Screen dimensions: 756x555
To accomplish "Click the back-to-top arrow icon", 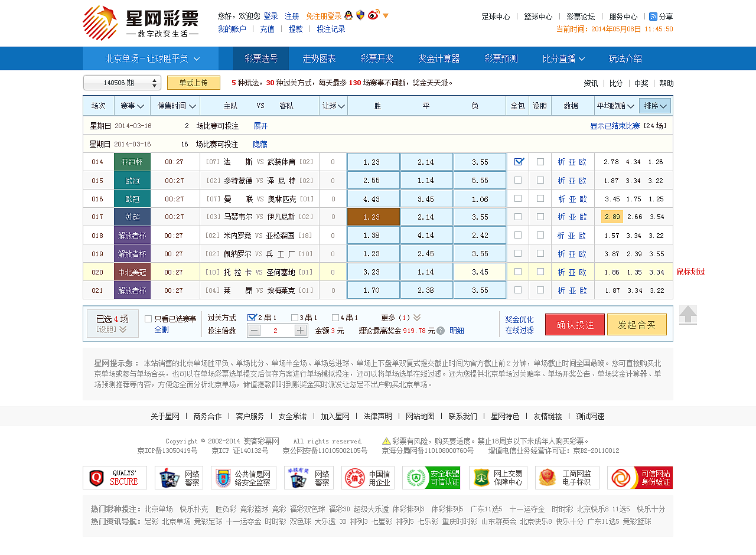I will click(x=688, y=315).
